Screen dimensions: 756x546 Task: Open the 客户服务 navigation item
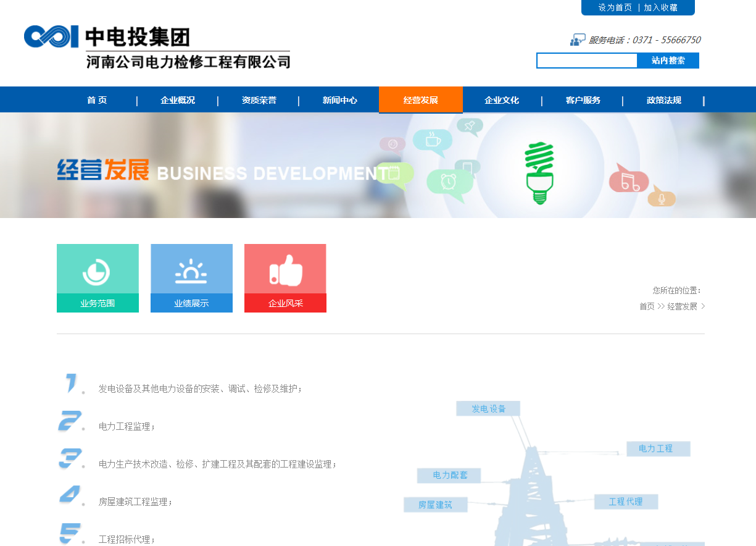[583, 100]
